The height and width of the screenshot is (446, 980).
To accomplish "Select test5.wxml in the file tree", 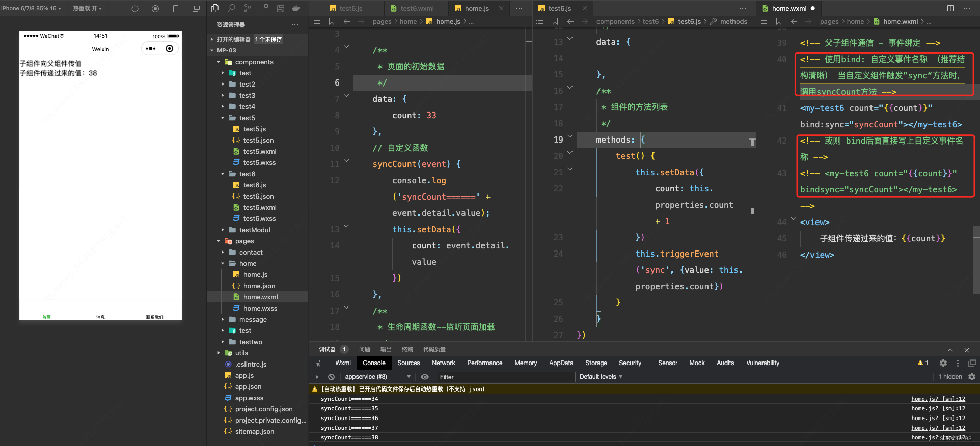I will tap(260, 151).
